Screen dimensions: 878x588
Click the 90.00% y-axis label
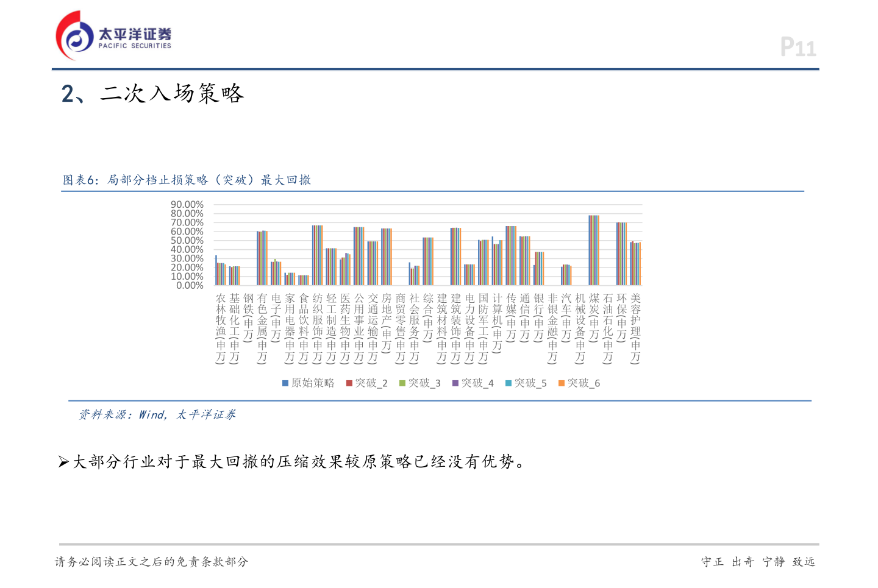187,205
